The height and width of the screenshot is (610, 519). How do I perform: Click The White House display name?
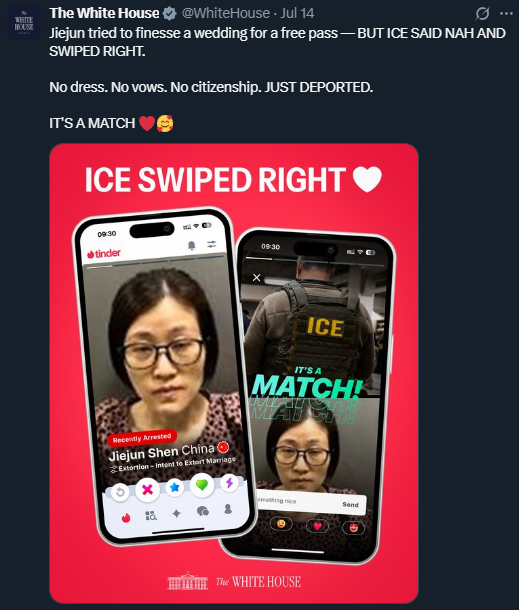(x=104, y=13)
